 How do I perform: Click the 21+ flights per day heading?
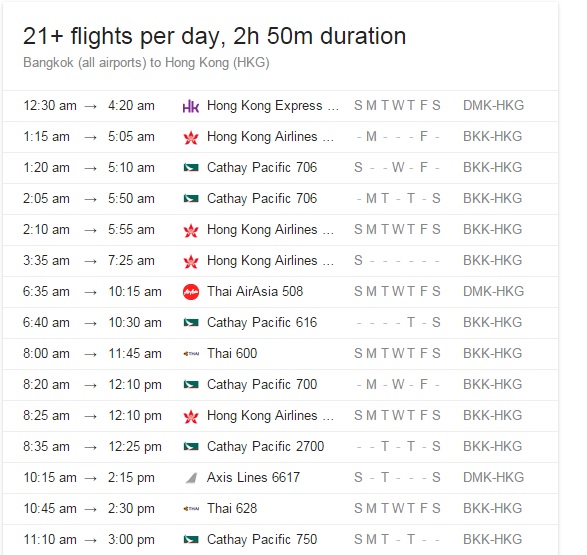215,36
